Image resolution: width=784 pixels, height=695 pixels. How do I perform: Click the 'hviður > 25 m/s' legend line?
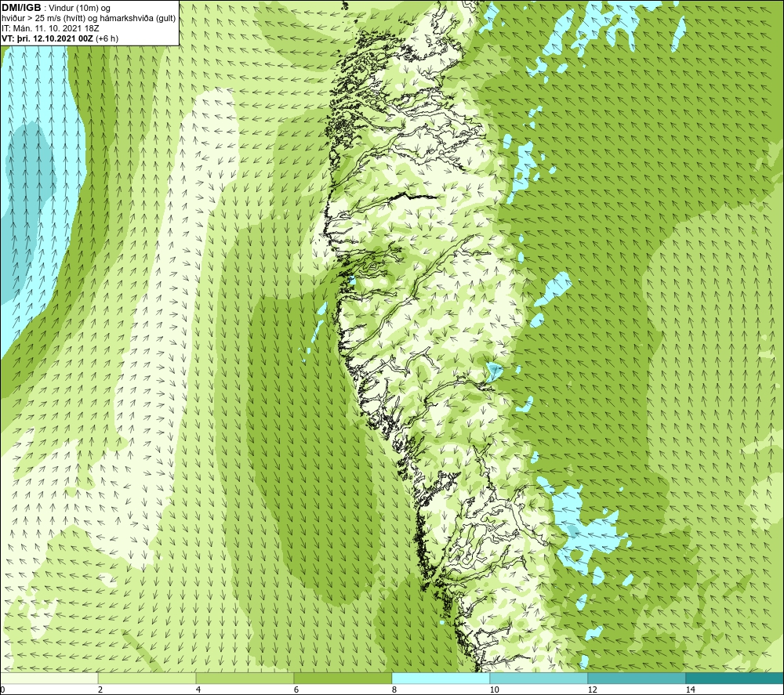(x=89, y=19)
